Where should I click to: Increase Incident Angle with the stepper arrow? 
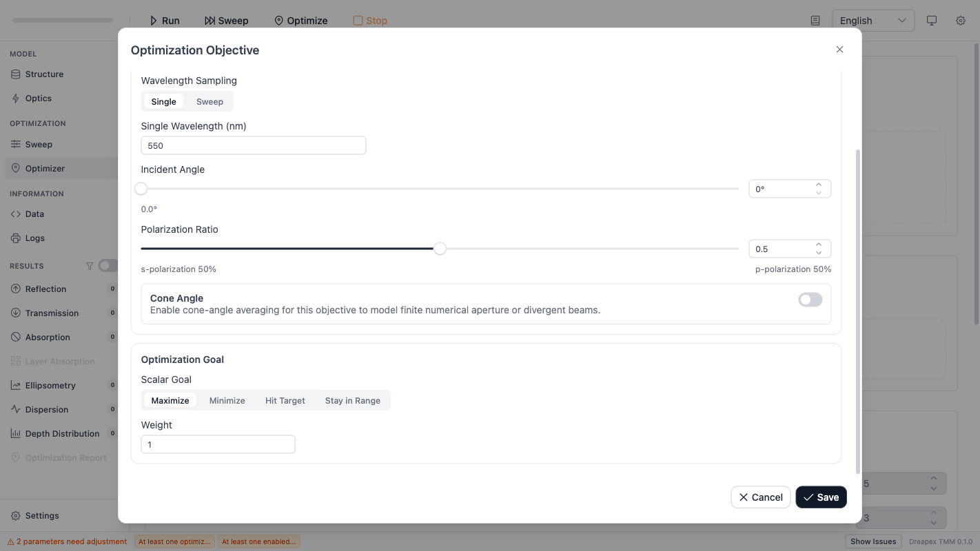point(819,185)
